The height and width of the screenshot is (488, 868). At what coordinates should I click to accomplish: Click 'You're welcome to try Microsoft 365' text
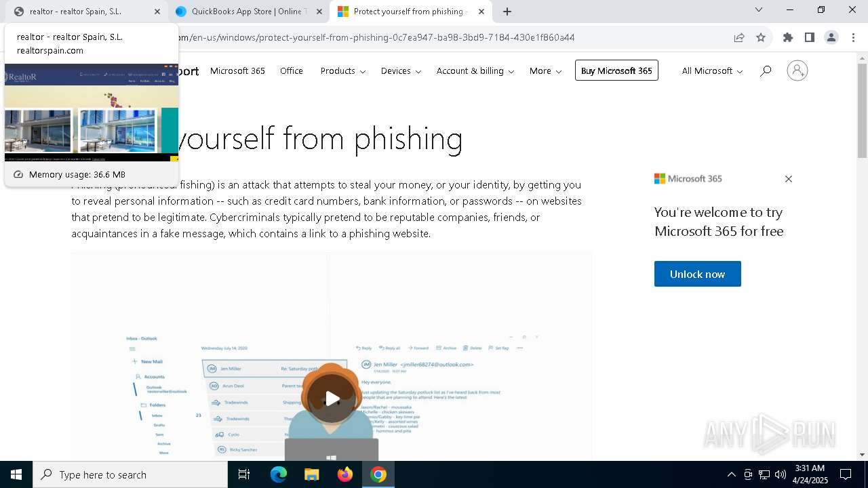719,222
